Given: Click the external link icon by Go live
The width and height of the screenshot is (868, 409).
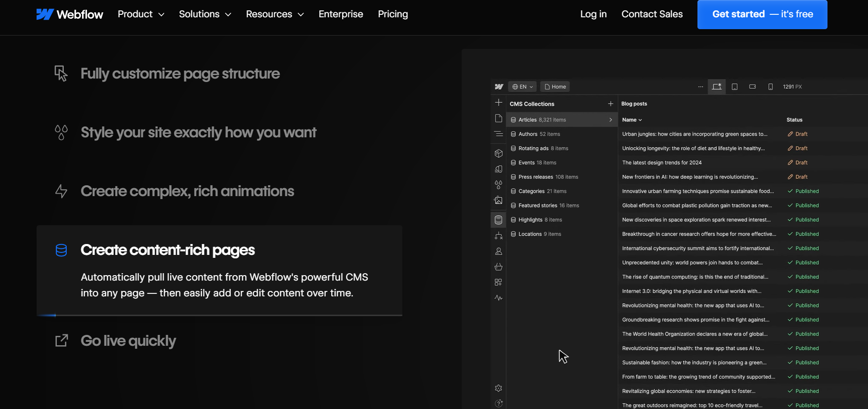Looking at the screenshot, I should tap(61, 341).
